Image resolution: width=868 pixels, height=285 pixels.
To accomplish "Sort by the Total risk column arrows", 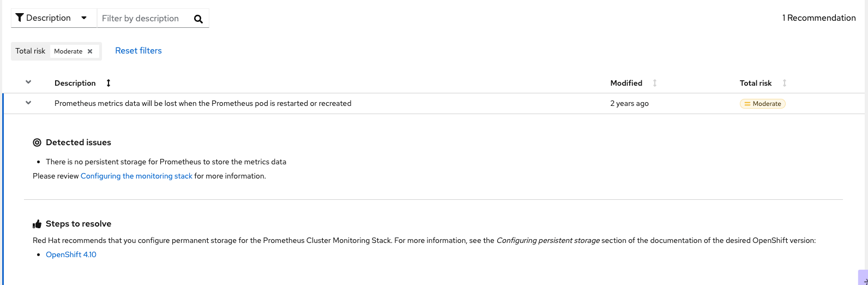I will [x=785, y=83].
